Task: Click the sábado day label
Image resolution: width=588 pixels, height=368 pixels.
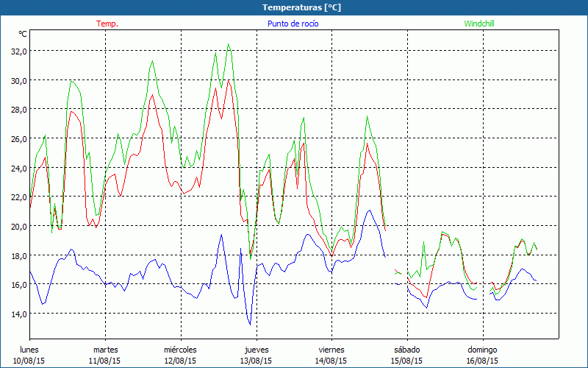Action: 407,350
